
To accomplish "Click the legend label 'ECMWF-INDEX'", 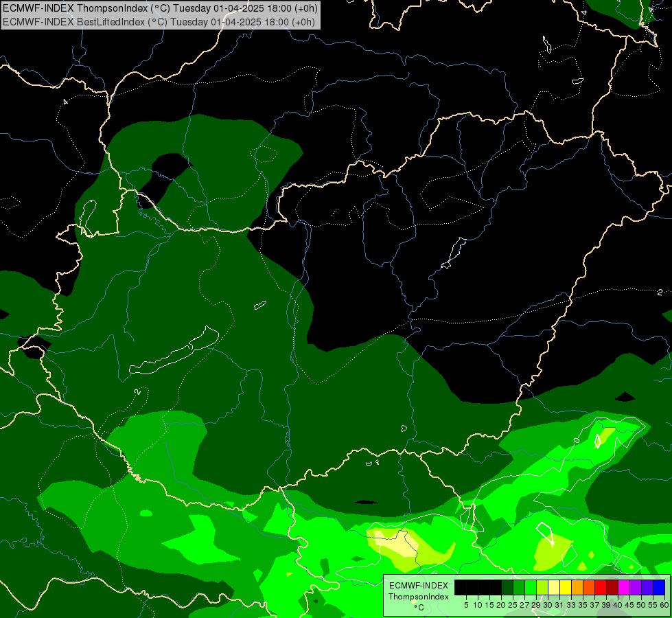I will pos(419,586).
